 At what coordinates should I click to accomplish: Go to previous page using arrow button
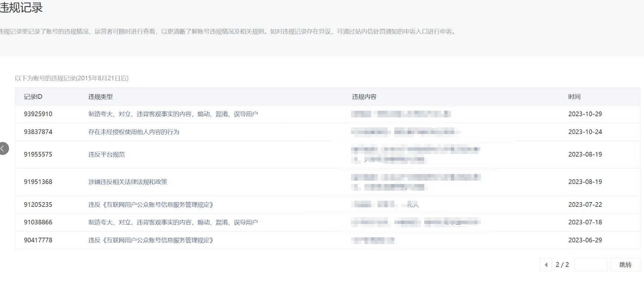(x=546, y=265)
